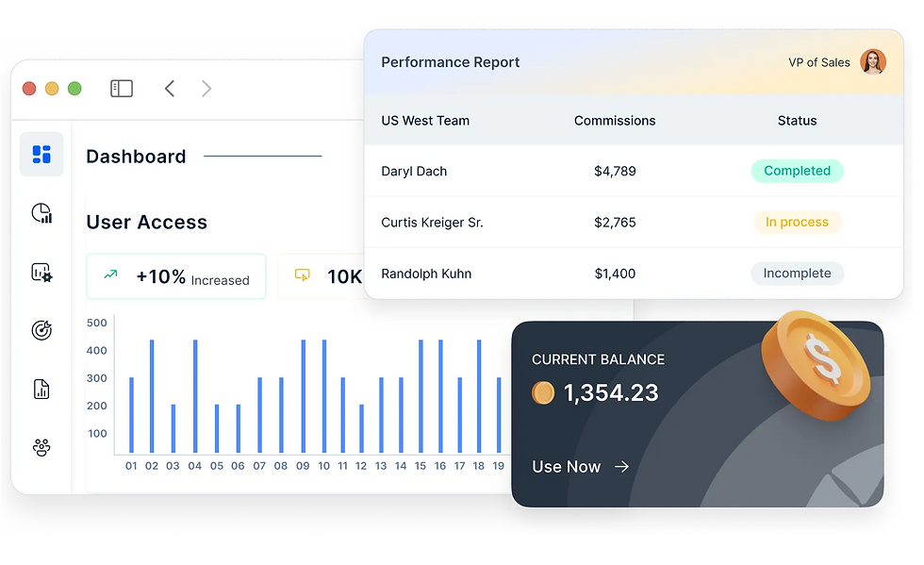
Task: Click the In process status badge
Action: coord(797,222)
